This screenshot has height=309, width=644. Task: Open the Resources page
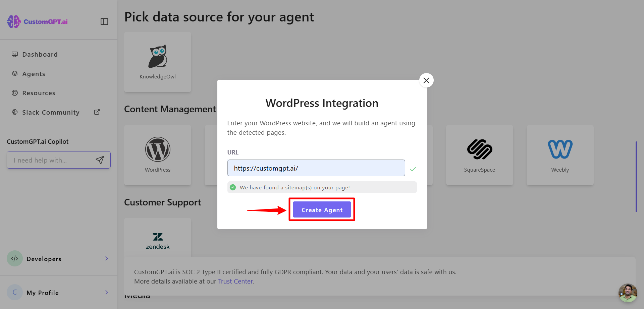39,93
